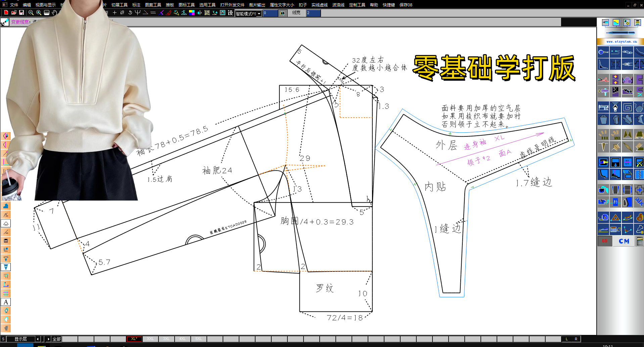Click the 显示层 right arrow selector
The height and width of the screenshot is (347, 644).
click(x=49, y=339)
